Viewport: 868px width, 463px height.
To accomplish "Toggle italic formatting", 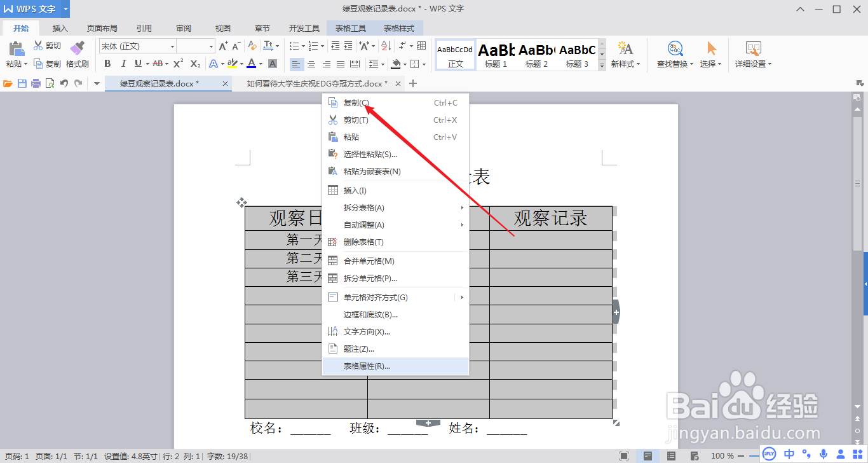I will click(123, 64).
